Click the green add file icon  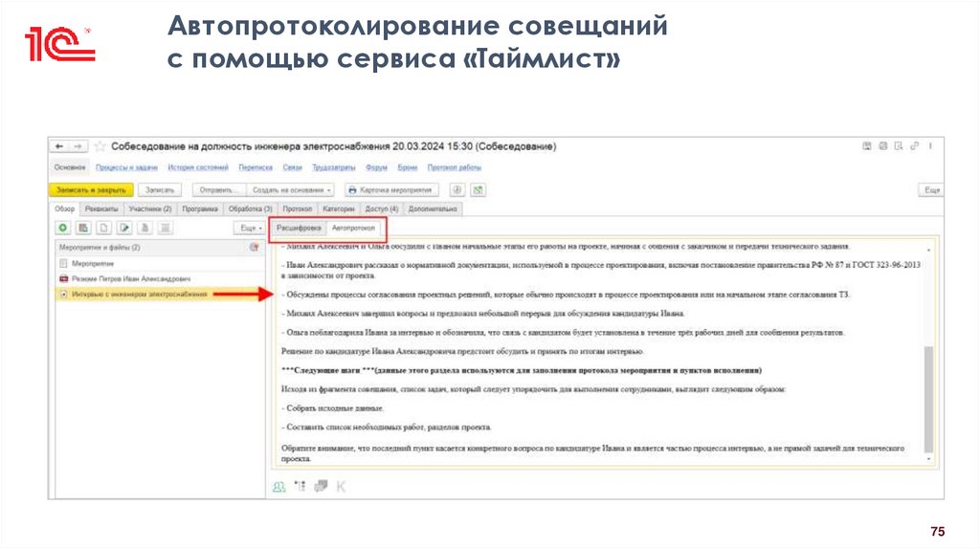62,228
